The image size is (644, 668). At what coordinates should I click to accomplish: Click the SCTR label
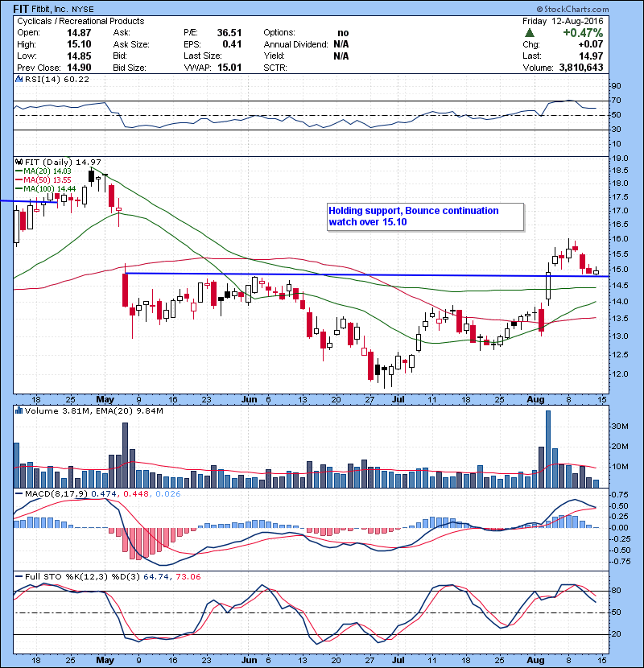[x=275, y=68]
